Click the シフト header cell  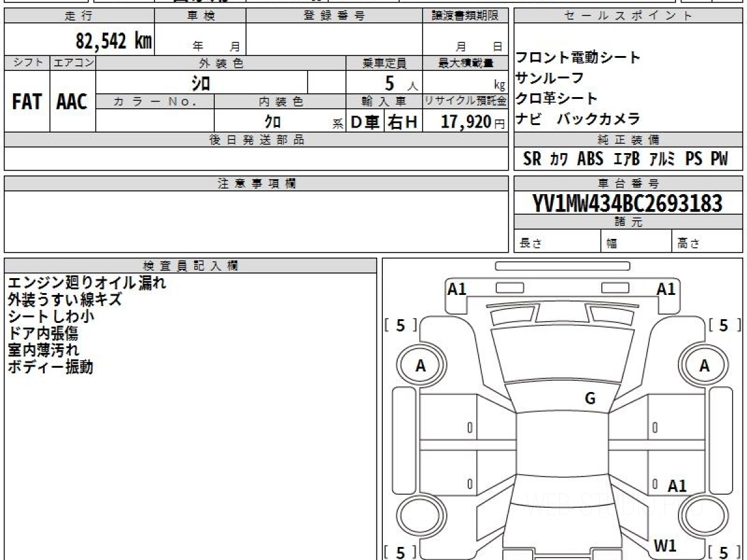27,63
